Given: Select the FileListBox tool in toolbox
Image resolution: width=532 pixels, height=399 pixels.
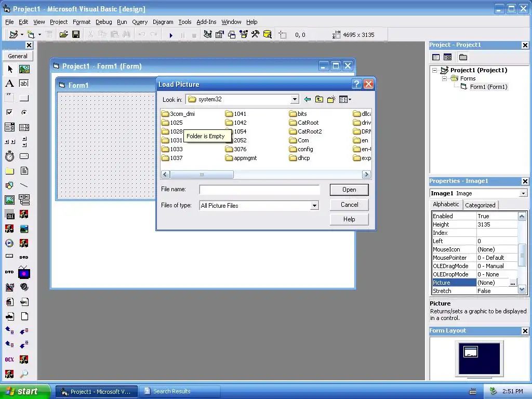Looking at the screenshot, I should (24, 170).
